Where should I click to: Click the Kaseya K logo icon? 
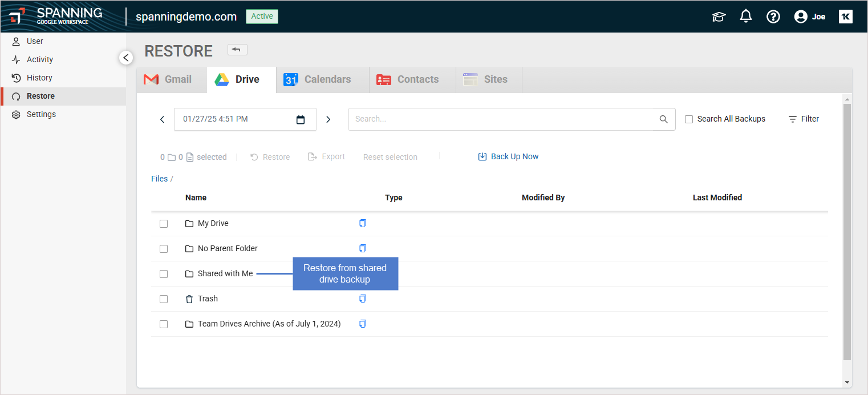[x=845, y=17]
